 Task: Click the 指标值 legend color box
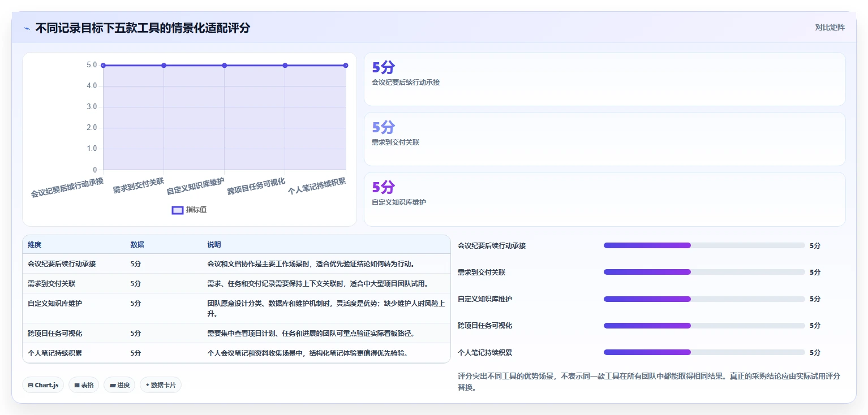pos(178,210)
